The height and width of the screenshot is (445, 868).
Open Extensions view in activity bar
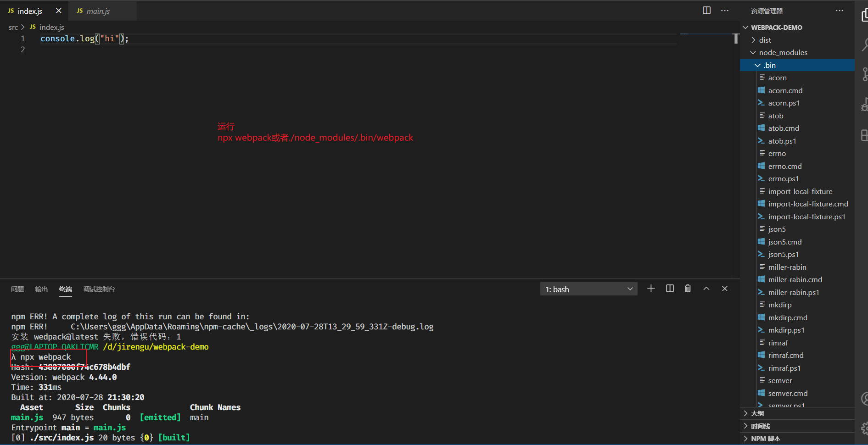[864, 135]
